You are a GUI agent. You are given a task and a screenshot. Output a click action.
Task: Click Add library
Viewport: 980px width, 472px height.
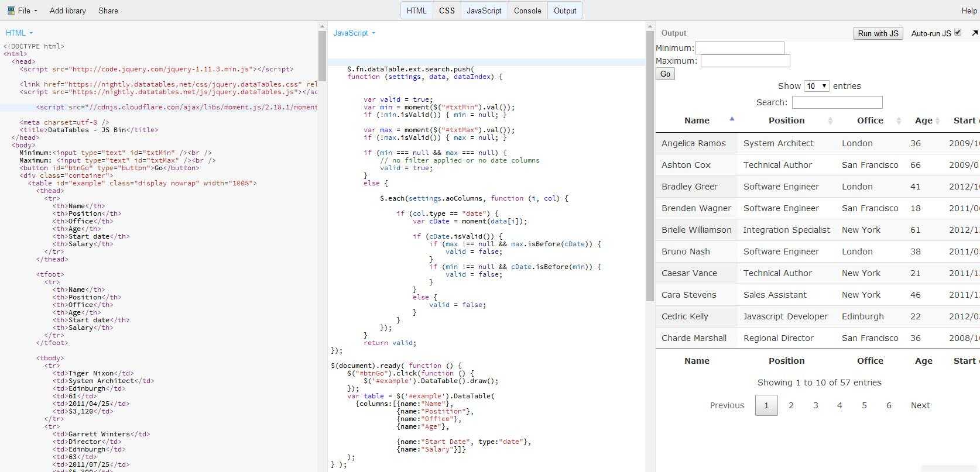tap(68, 11)
